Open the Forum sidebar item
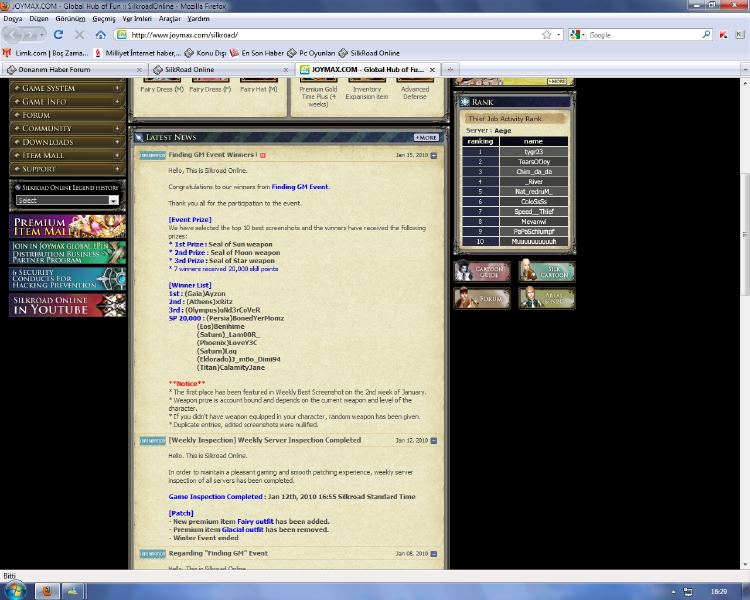Screen dimensions: 750x600 click(67, 115)
